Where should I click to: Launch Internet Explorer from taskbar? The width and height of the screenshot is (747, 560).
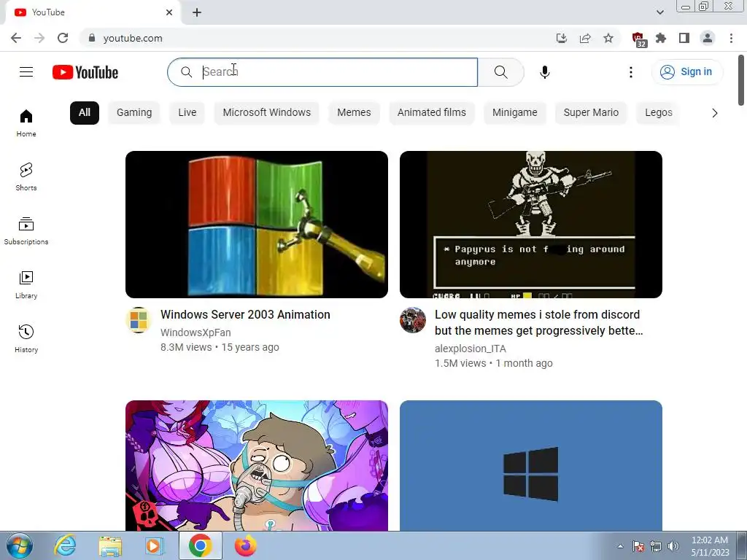[65, 545]
